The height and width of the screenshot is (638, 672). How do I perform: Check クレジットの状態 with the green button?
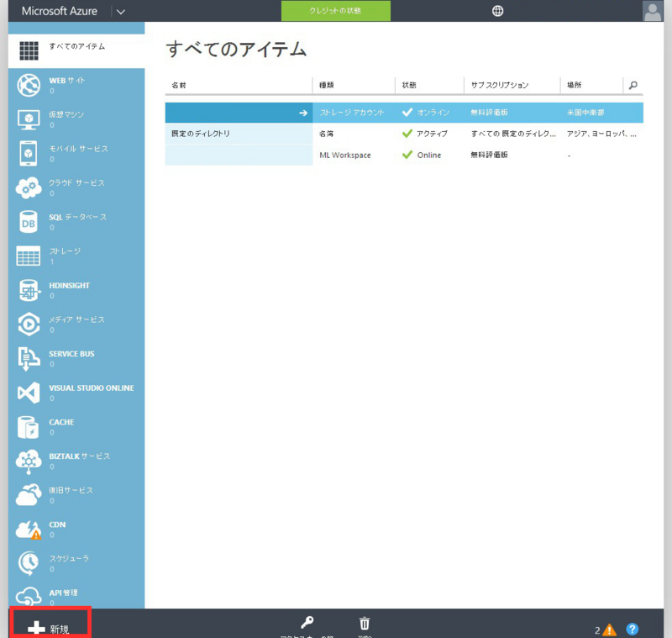coord(335,12)
